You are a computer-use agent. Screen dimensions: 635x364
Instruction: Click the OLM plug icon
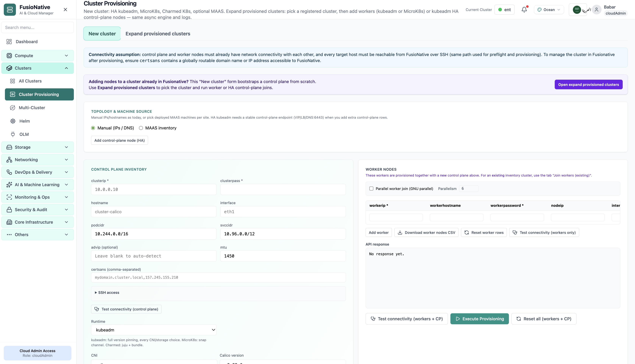pyautogui.click(x=13, y=134)
